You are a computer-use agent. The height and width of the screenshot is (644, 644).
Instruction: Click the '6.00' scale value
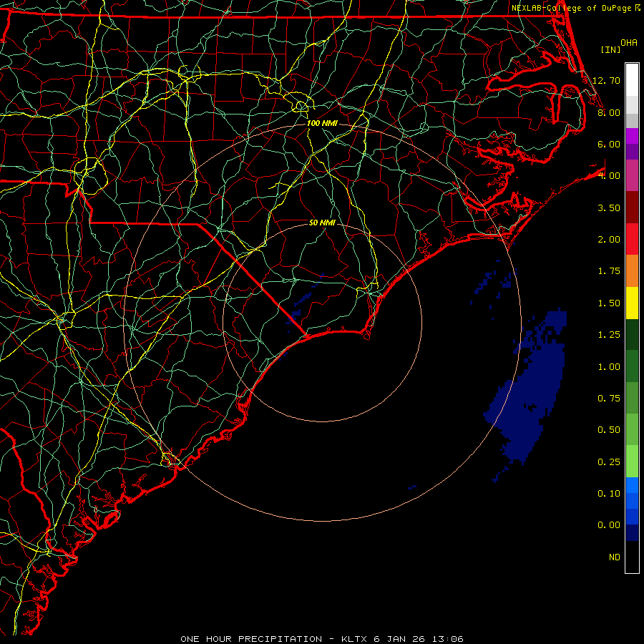click(x=609, y=144)
